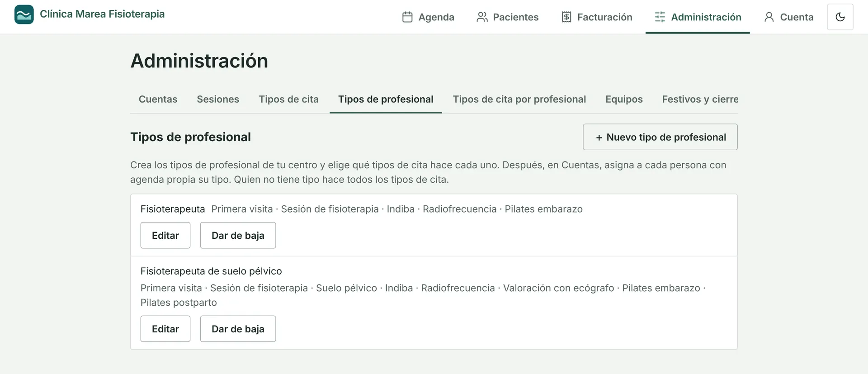Click the people icon beside Pacientes
The height and width of the screenshot is (374, 868).
482,17
